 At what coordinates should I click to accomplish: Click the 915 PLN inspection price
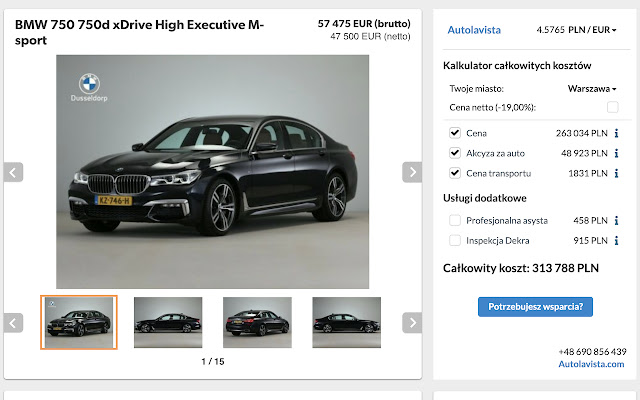coord(590,240)
